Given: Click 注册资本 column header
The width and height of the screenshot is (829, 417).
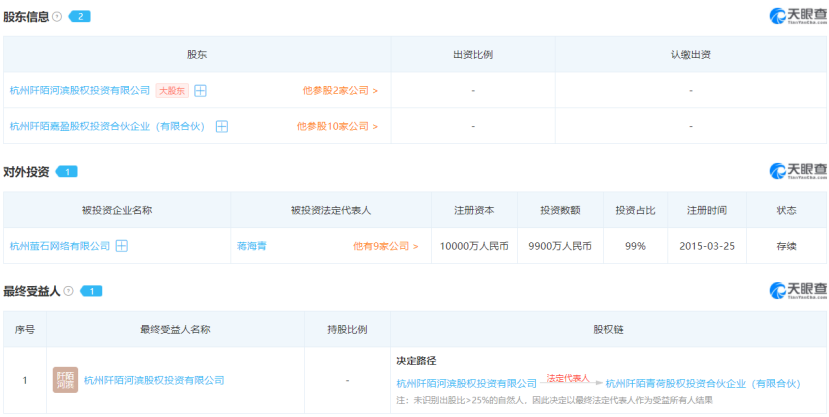Looking at the screenshot, I should point(474,210).
